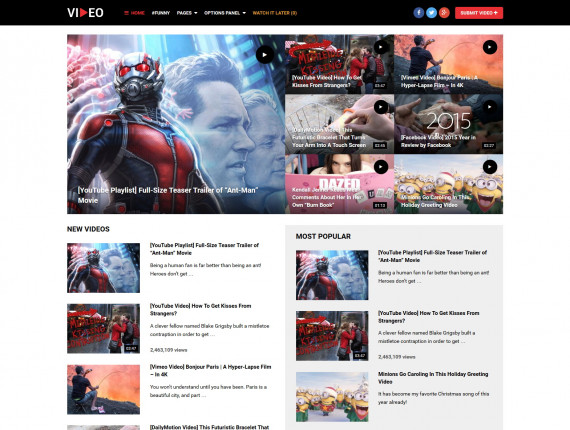Viewport: 570px width, 430px height.
Task: Click Bonjour Paris thumbnail in New Videos
Action: click(x=103, y=389)
